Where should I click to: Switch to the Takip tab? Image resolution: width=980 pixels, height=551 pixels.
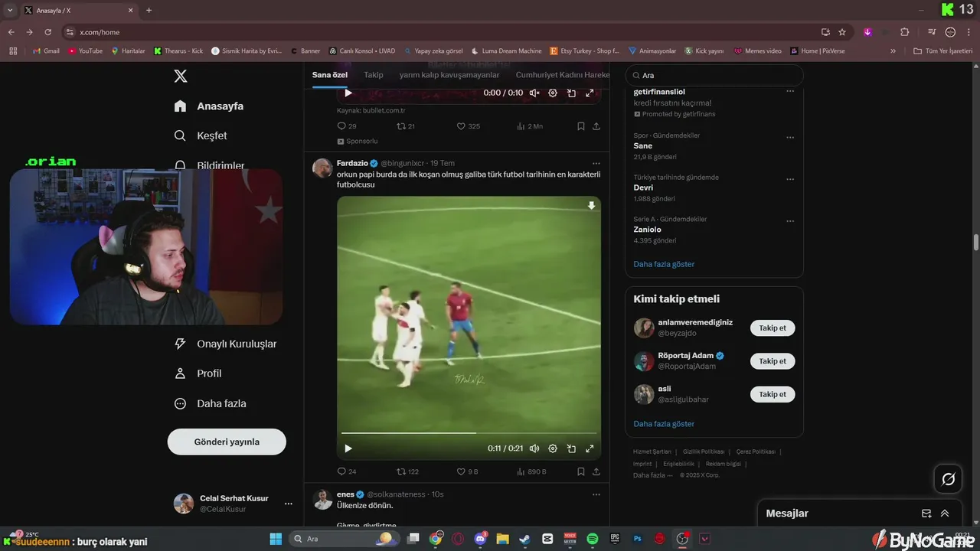(x=374, y=75)
